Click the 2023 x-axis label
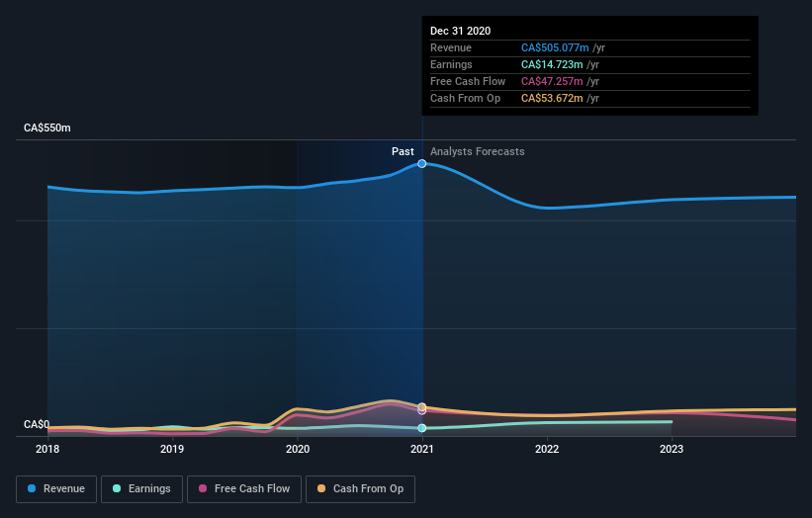Viewport: 812px width, 518px height. click(x=672, y=449)
